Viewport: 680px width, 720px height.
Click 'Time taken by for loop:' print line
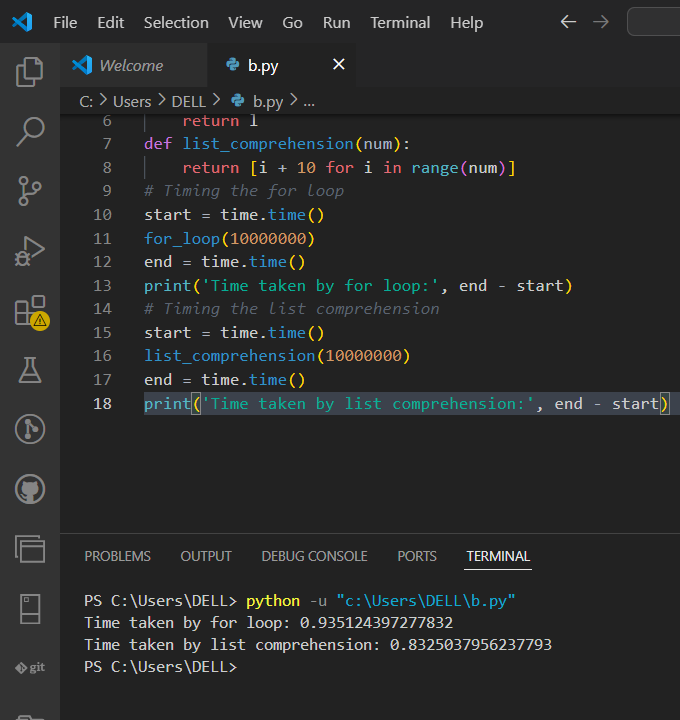tap(358, 286)
